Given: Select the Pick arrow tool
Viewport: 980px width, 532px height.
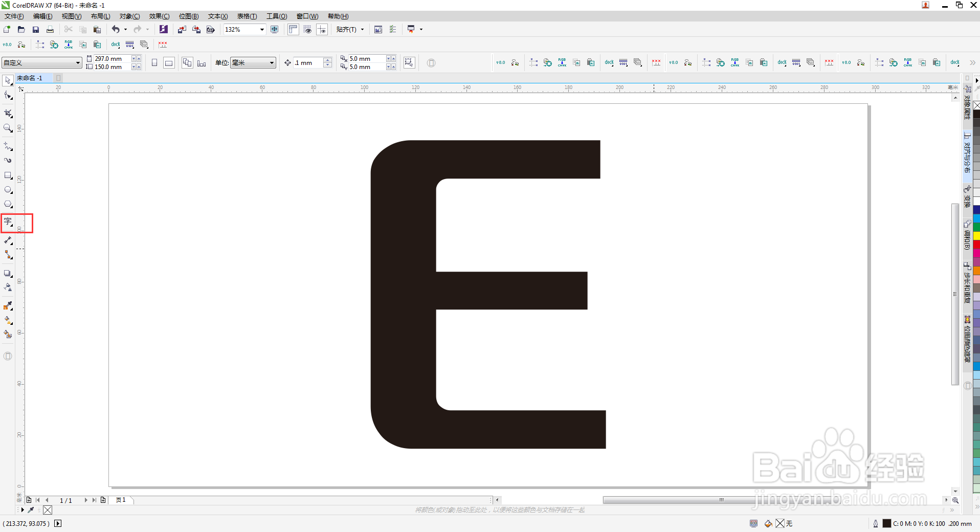Looking at the screenshot, I should pyautogui.click(x=8, y=80).
